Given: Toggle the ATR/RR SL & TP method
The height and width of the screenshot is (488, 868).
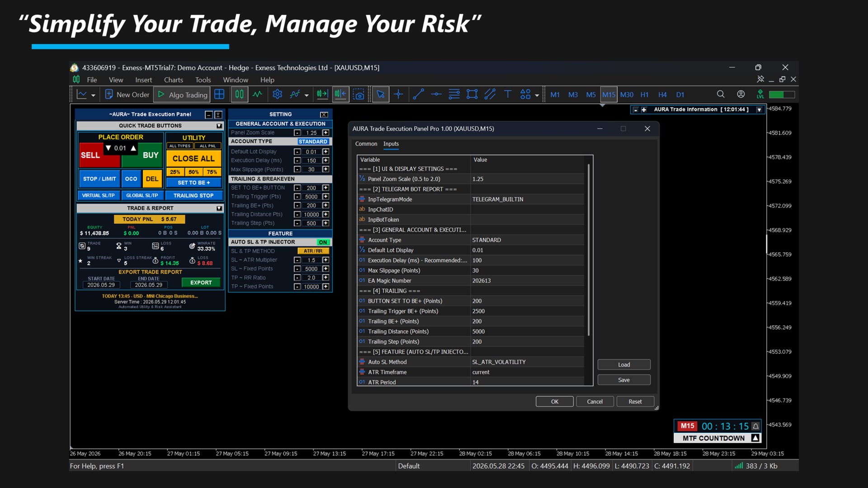Looking at the screenshot, I should 313,251.
